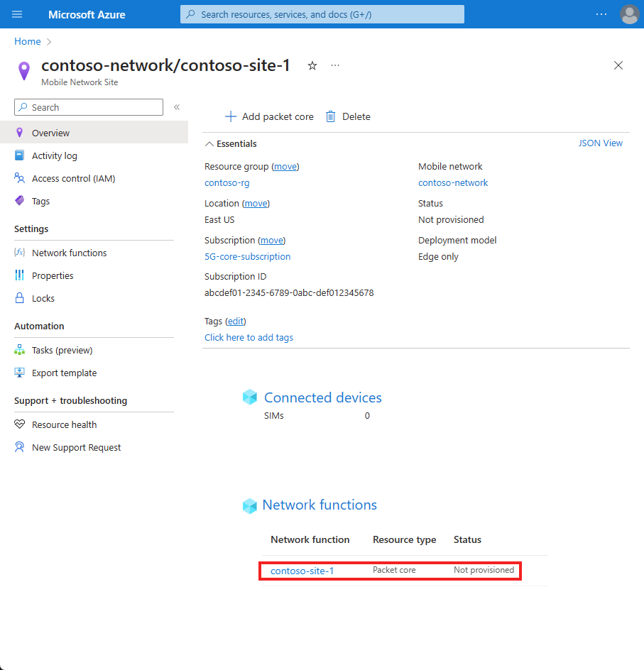Go to Home breadcrumb
The width and height of the screenshot is (644, 670).
(28, 41)
